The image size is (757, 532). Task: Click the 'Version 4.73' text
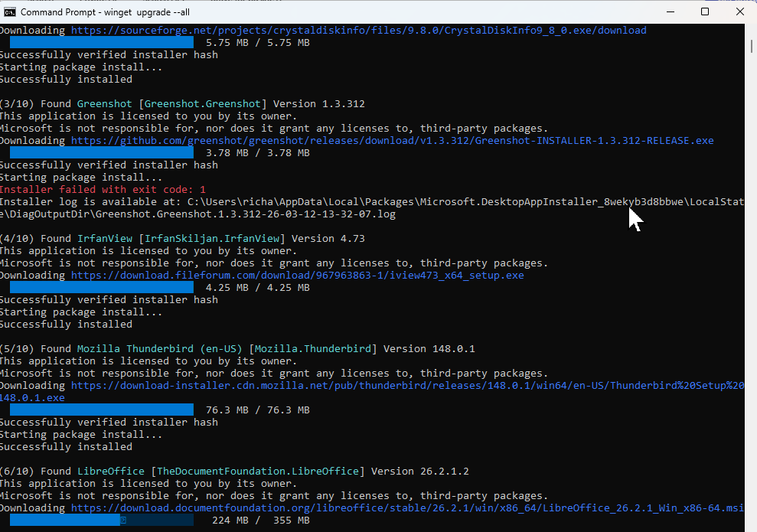[328, 239]
